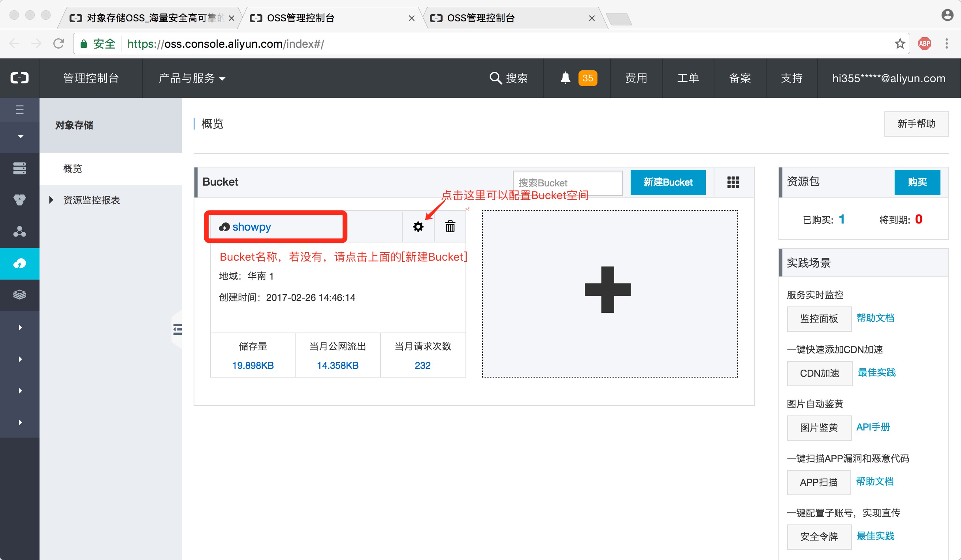961x560 pixels.
Task: Open the 支持 menu
Action: coord(791,78)
